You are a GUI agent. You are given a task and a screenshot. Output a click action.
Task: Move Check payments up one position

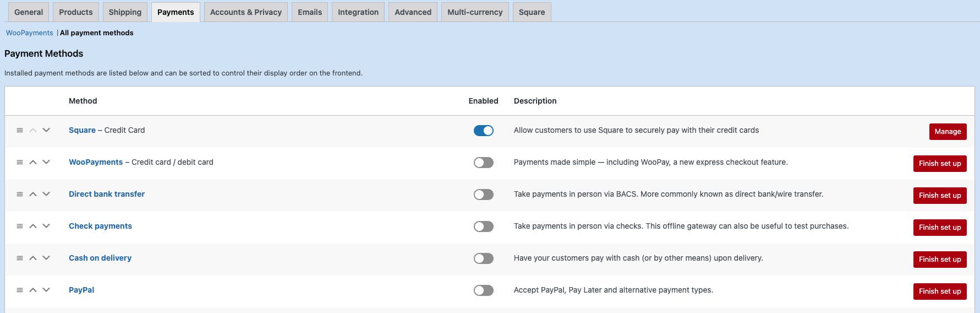(x=33, y=226)
